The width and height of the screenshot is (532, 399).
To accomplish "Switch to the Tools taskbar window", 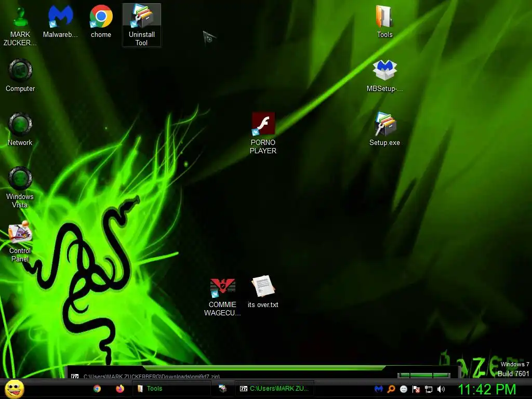I will 171,389.
